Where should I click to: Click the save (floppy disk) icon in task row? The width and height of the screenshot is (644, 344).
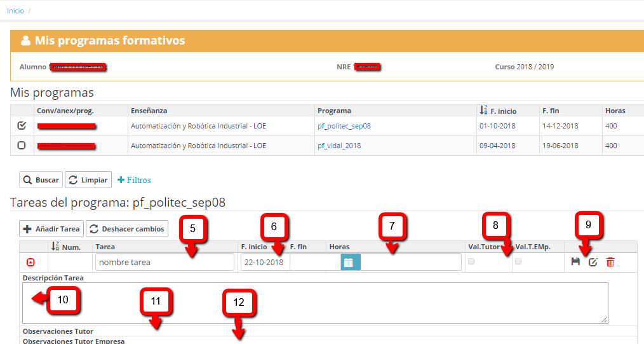pyautogui.click(x=575, y=262)
